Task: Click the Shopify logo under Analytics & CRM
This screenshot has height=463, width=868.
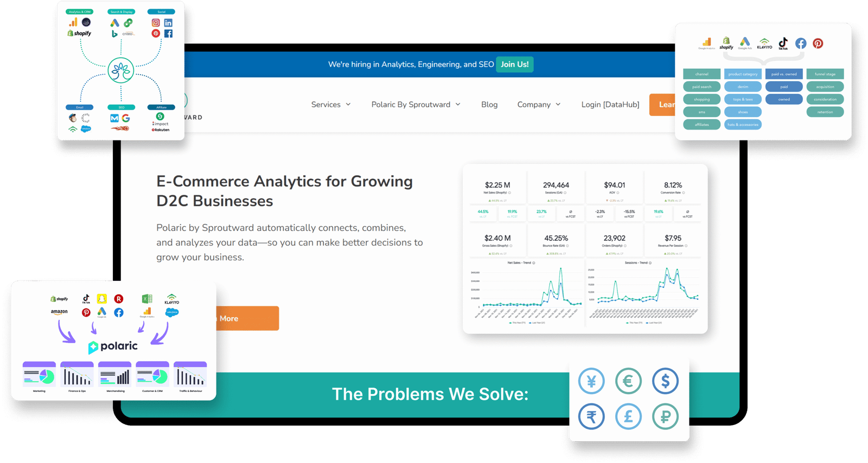Action: coord(79,34)
